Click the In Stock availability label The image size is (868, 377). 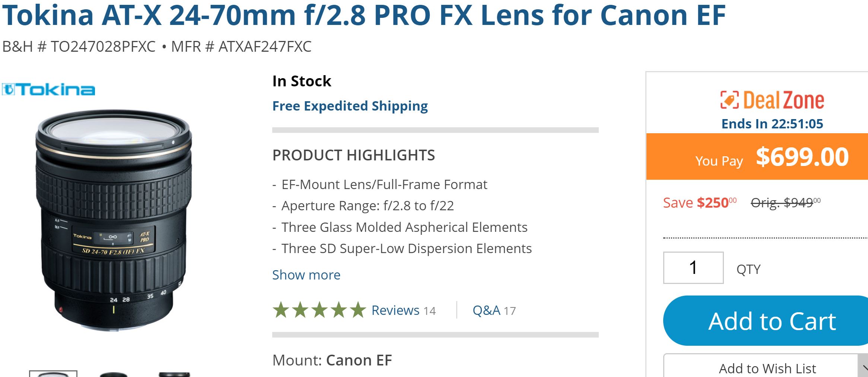pyautogui.click(x=302, y=81)
